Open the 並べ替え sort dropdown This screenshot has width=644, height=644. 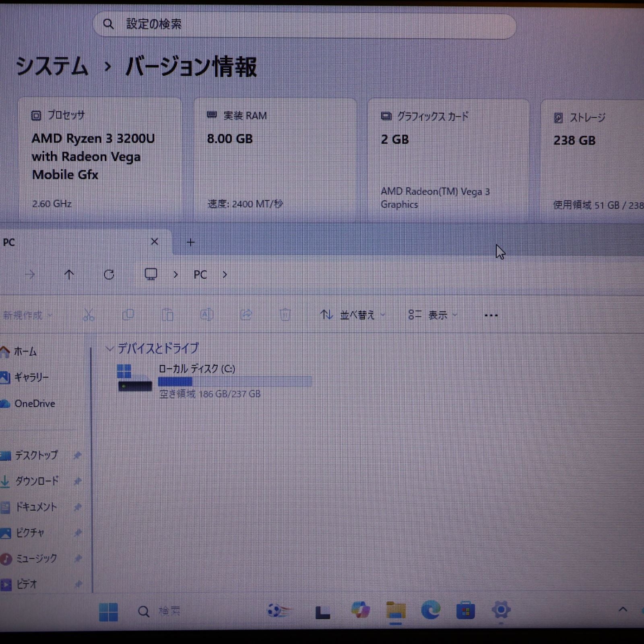pos(353,315)
